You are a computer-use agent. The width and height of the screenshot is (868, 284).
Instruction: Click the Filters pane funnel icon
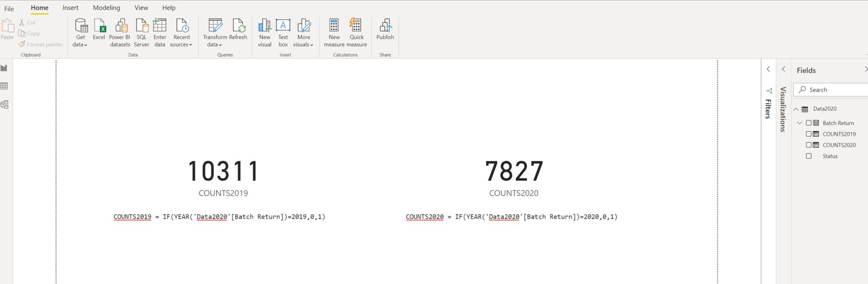pyautogui.click(x=769, y=91)
